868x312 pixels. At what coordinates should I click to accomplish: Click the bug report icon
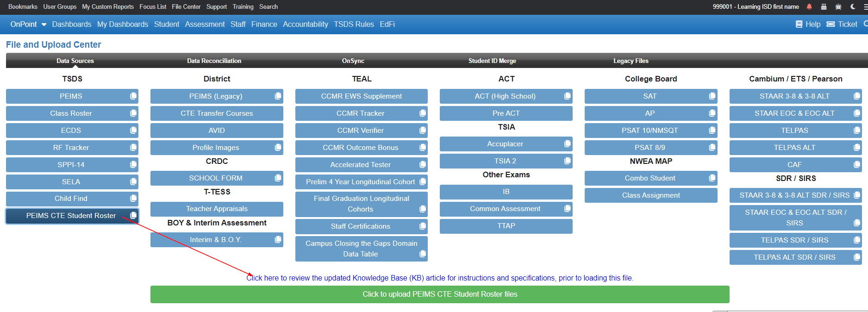pos(838,6)
